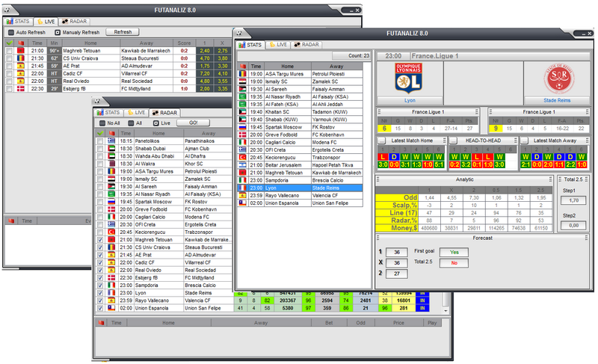The height and width of the screenshot is (364, 598).
Task: Click the grip icon at left of Forecast header
Action: pos(378,238)
